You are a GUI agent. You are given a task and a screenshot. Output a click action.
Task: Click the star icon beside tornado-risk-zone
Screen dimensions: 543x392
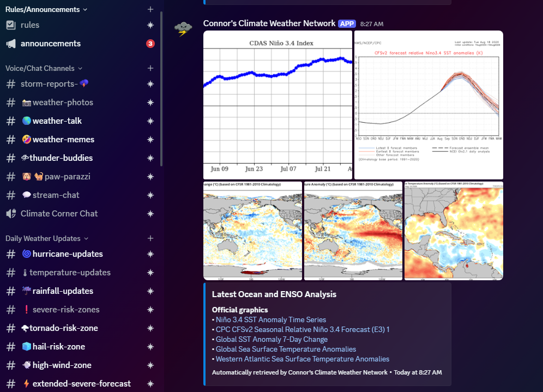pos(150,328)
